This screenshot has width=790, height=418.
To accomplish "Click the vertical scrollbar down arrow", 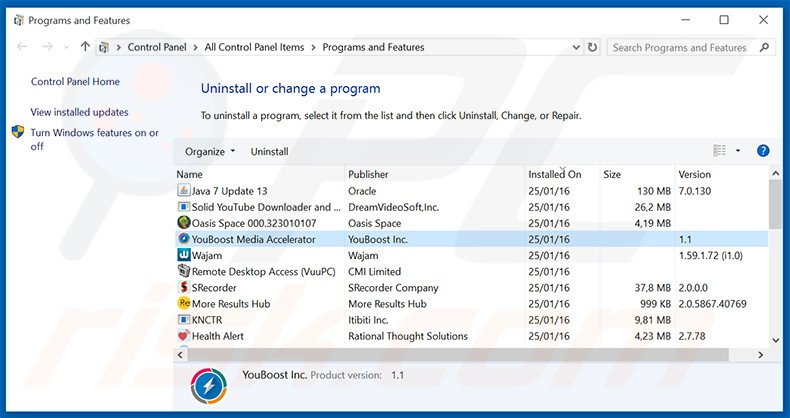I will 776,340.
